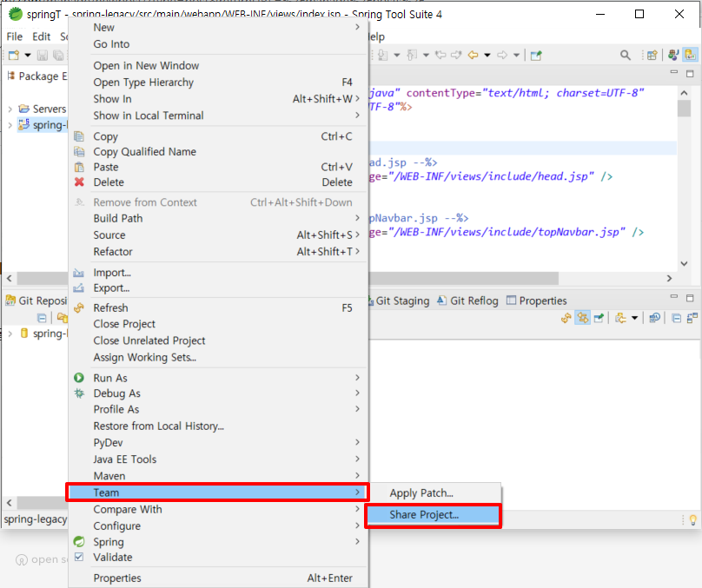
Task: Maximize the editor area pane
Action: click(690, 73)
